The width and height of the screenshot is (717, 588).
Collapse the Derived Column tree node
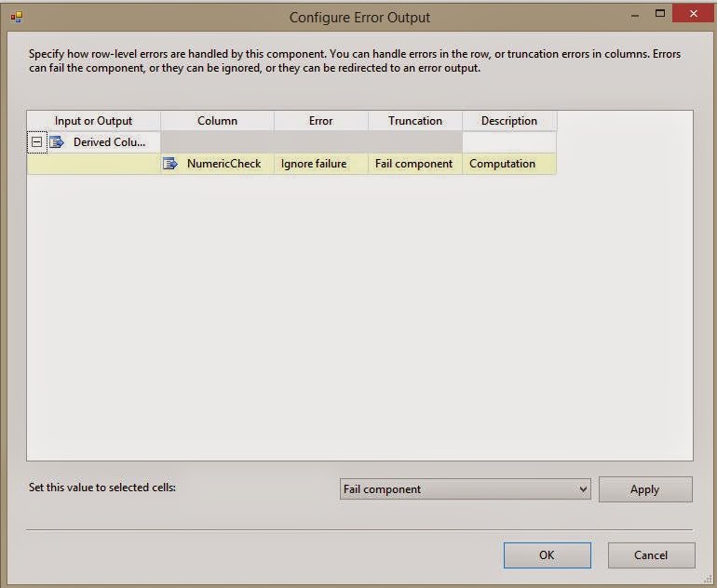(36, 142)
